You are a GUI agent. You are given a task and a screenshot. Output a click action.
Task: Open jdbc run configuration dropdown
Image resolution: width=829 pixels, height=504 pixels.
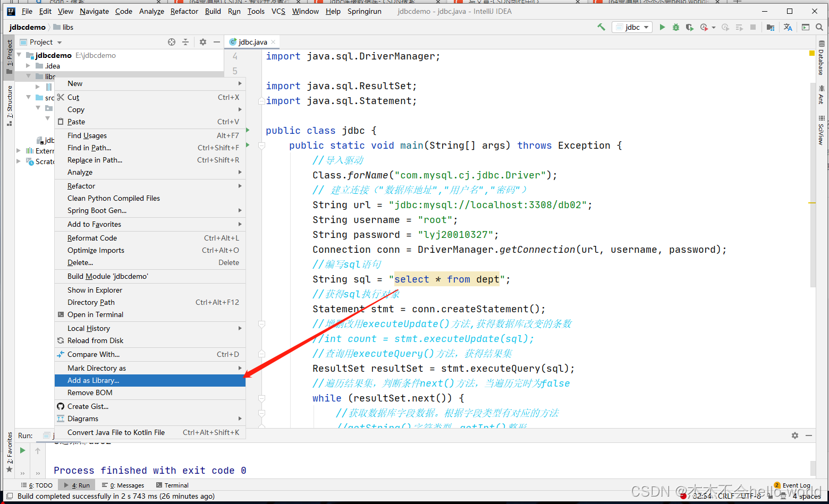click(x=632, y=27)
